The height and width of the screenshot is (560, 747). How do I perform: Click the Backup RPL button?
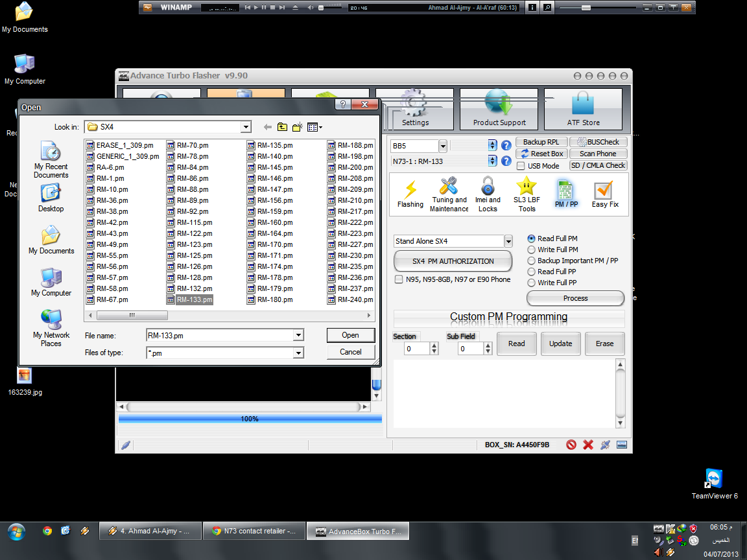click(x=541, y=142)
